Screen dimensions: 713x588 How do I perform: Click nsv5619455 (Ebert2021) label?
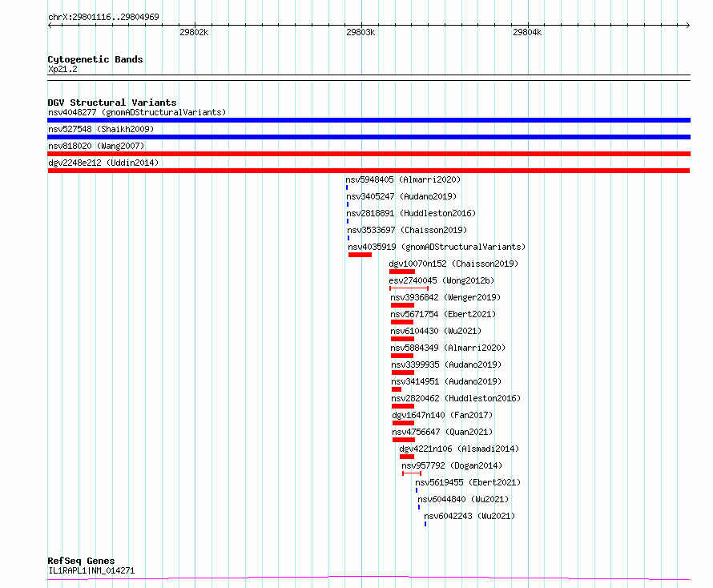tap(468, 482)
